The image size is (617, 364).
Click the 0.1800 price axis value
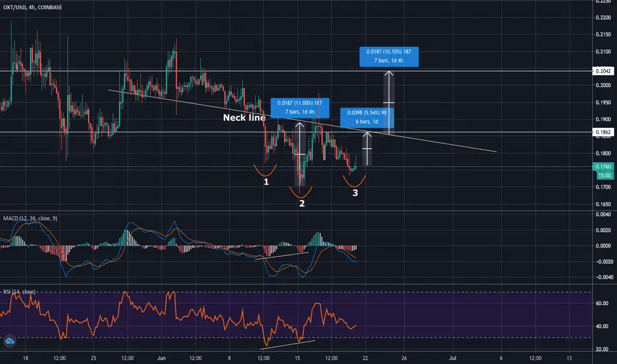[x=603, y=154]
